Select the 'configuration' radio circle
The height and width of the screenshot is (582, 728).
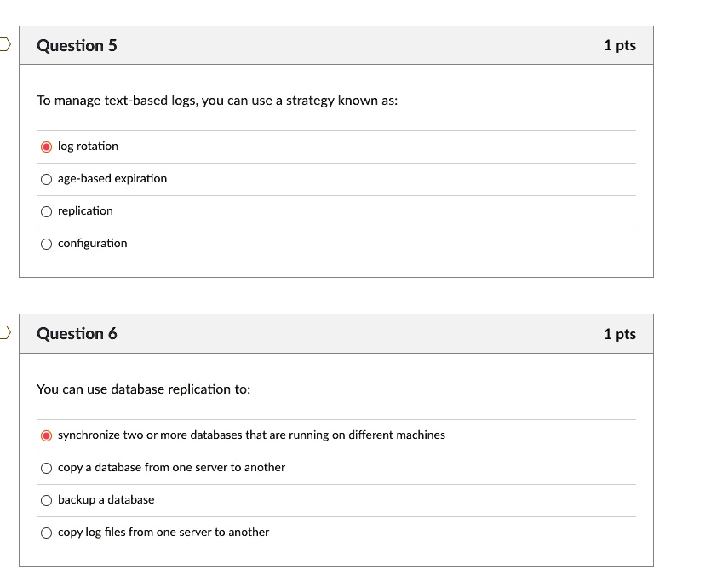pos(46,244)
